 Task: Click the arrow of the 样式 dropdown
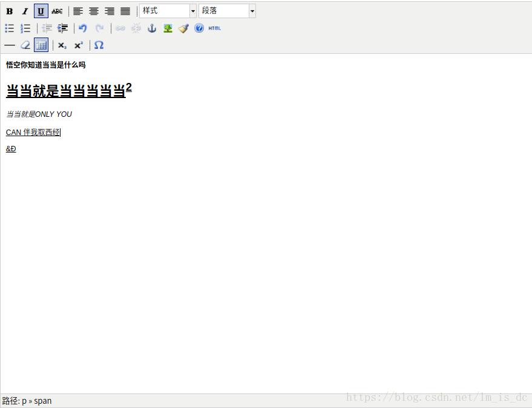[192, 12]
